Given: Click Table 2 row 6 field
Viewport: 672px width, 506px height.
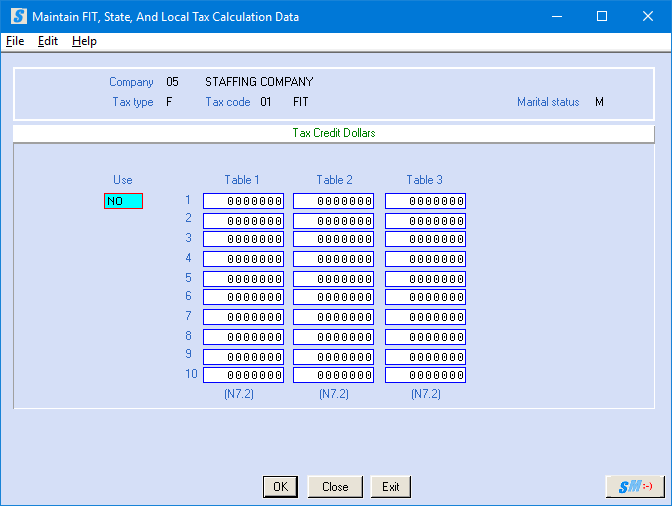Looking at the screenshot, I should (x=333, y=297).
